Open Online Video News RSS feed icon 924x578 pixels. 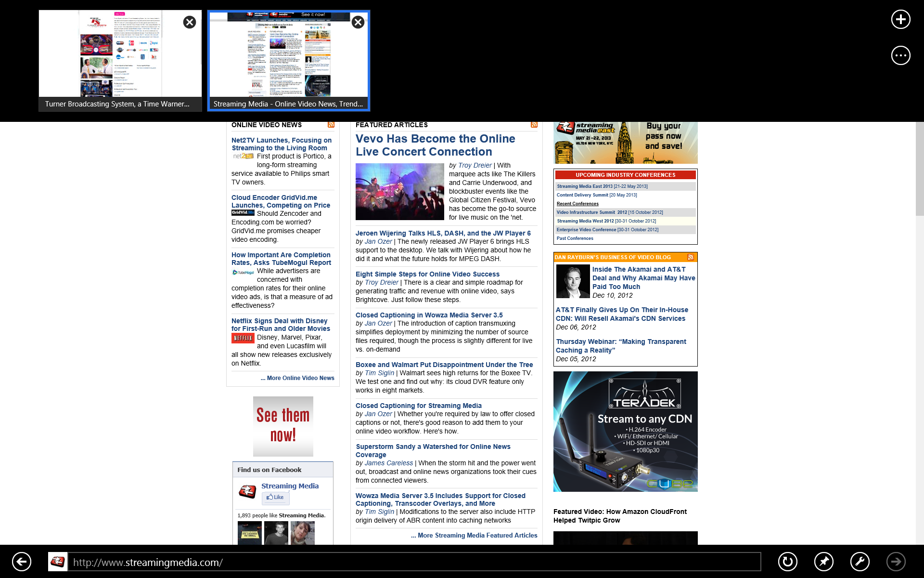331,125
